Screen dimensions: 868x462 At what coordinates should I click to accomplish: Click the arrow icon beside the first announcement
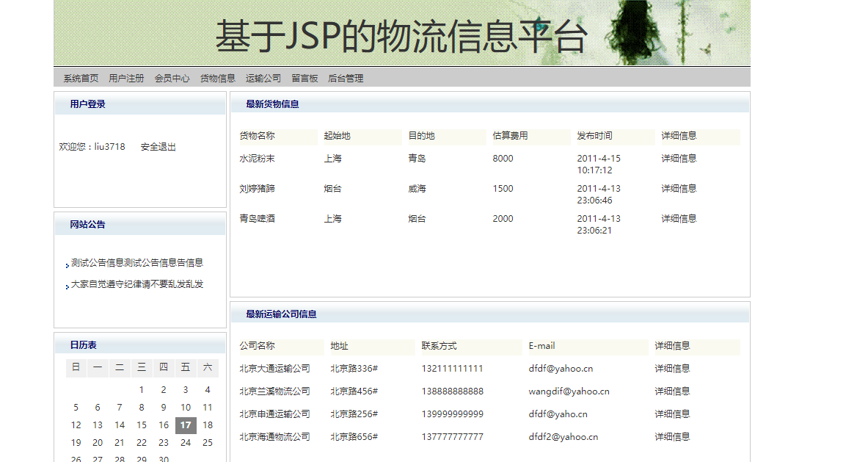(67, 264)
